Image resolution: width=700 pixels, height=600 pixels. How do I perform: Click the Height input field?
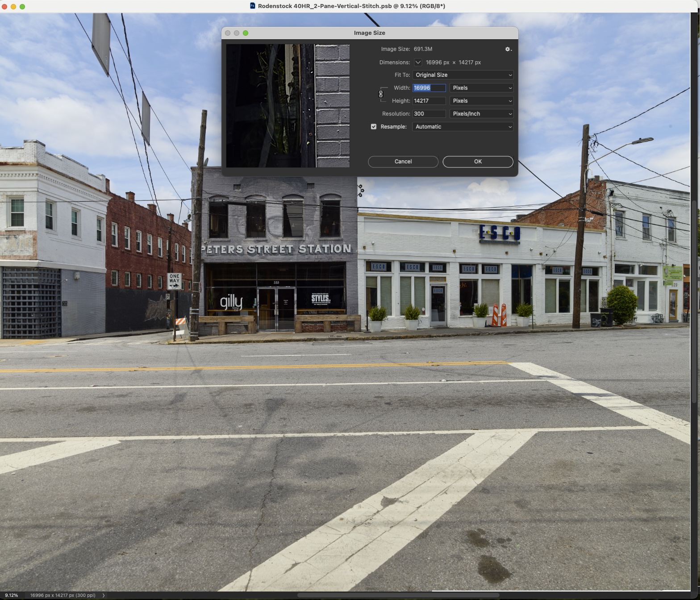(x=429, y=101)
